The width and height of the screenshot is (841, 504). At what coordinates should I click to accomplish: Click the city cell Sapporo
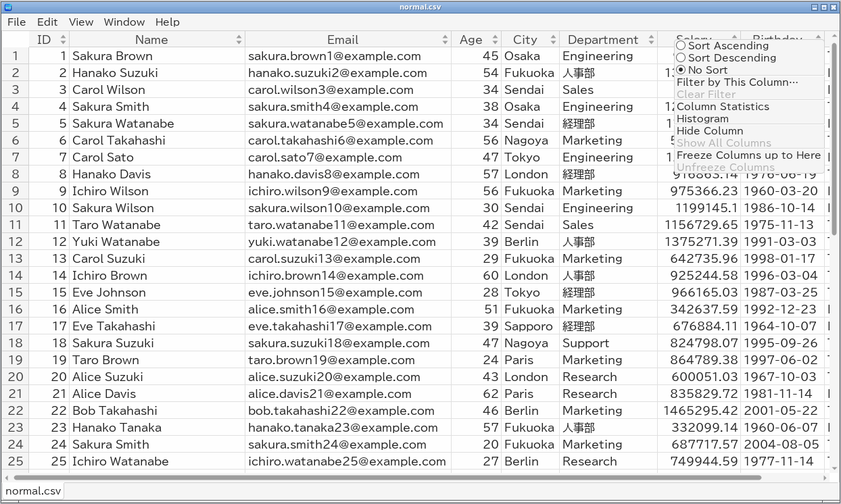pos(530,326)
